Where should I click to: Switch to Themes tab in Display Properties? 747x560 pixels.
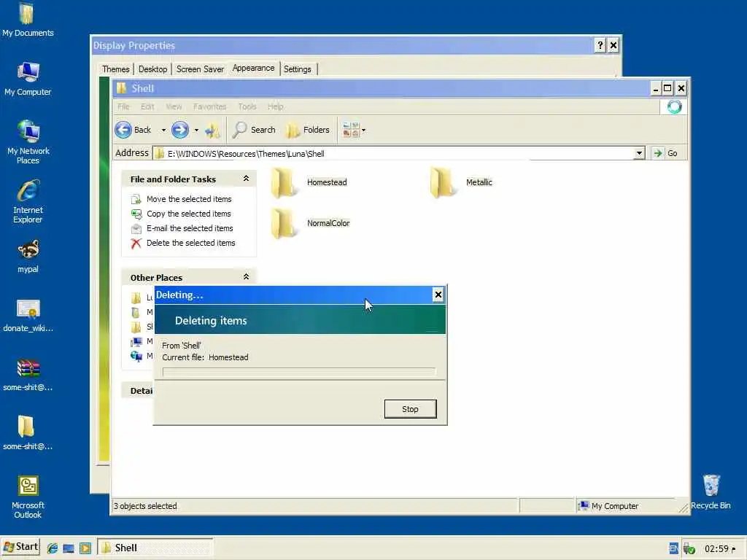[x=116, y=69]
